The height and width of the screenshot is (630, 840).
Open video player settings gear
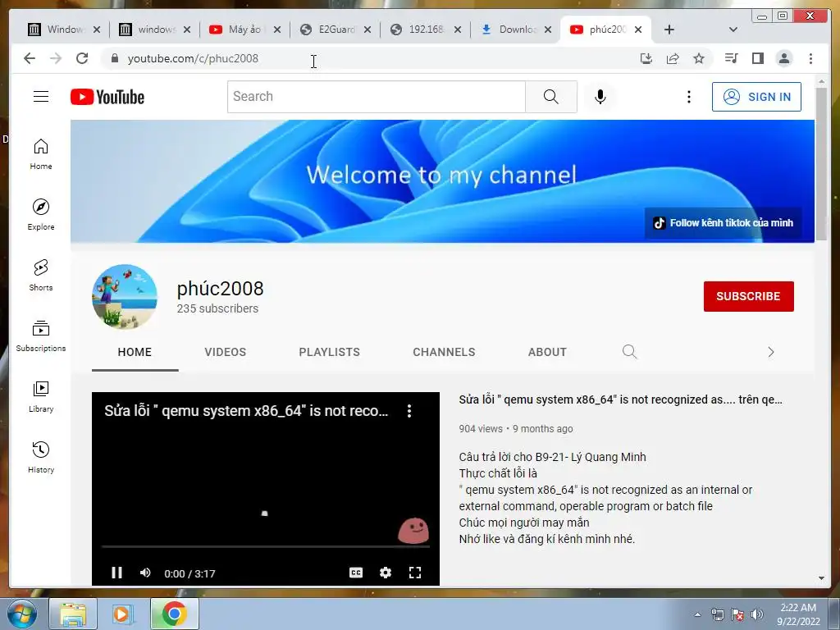(x=386, y=573)
